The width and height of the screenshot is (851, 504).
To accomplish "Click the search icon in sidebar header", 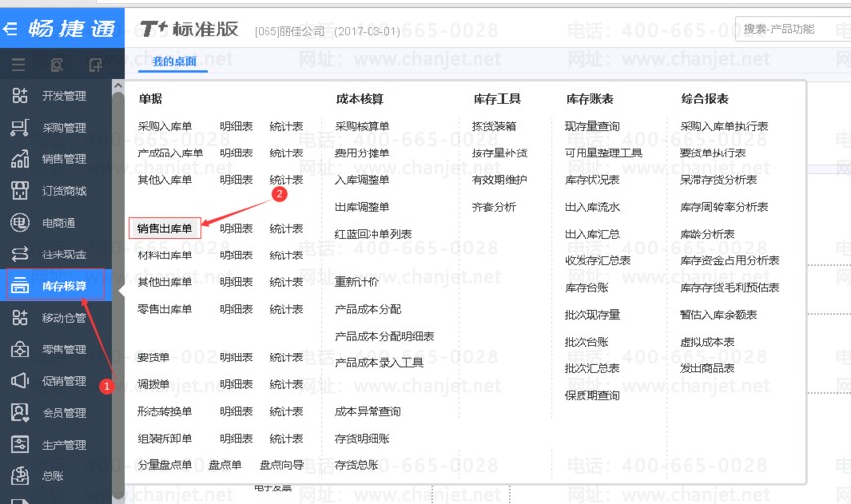I will 56,65.
